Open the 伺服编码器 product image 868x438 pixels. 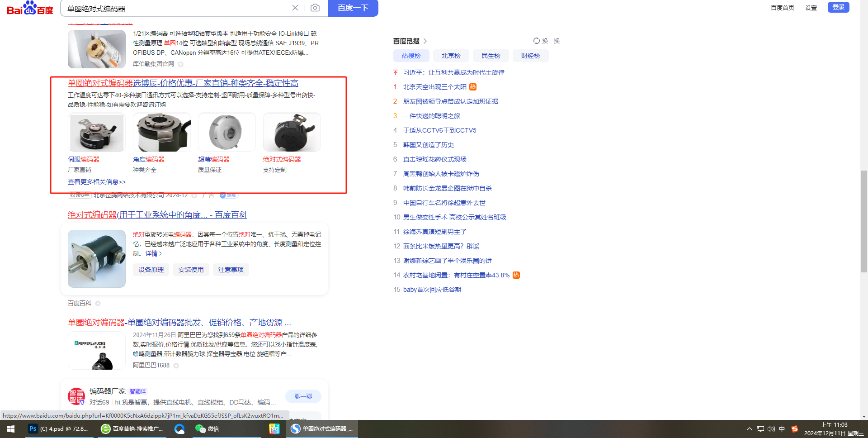tap(97, 132)
